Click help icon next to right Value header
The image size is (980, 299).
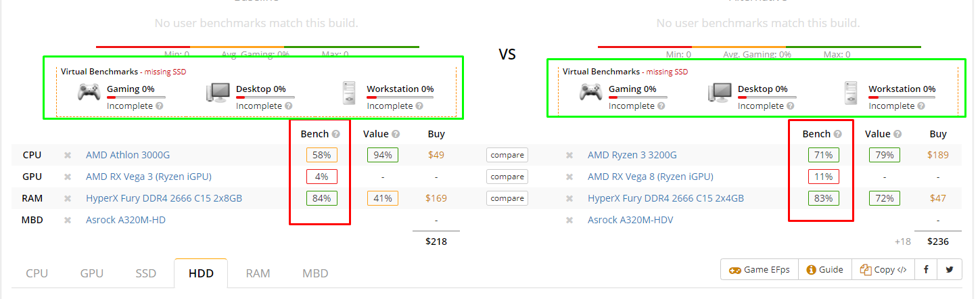click(897, 135)
